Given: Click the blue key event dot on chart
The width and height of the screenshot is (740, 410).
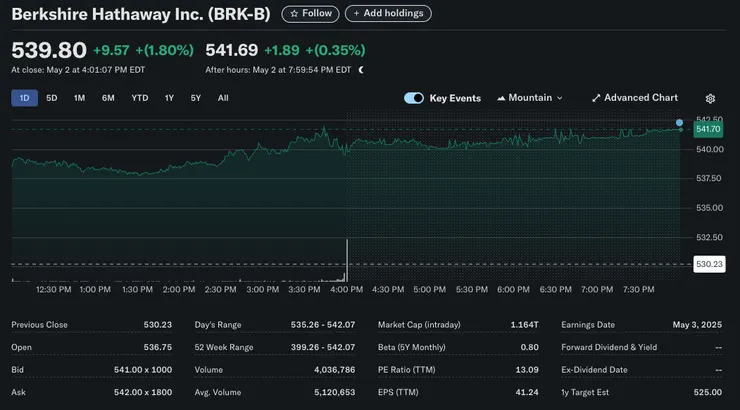Looking at the screenshot, I should point(679,123).
